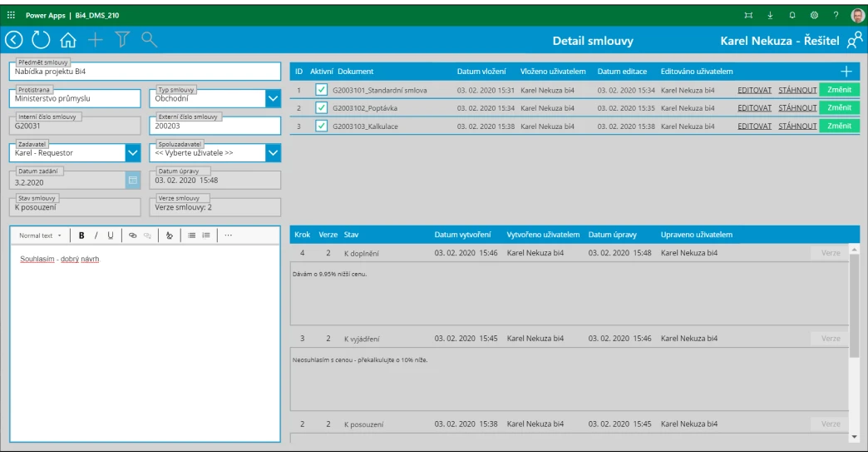Open search with magnifier icon

[150, 39]
